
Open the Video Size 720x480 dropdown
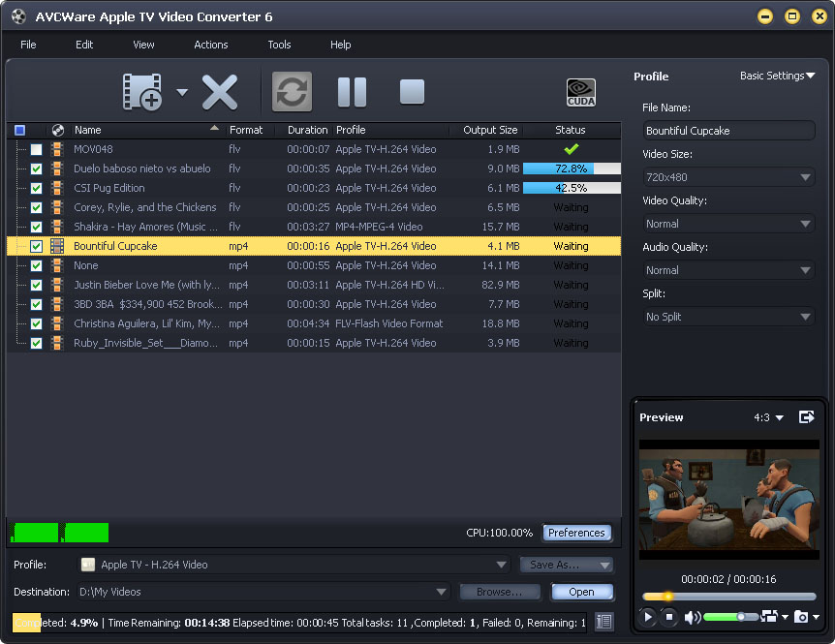point(728,177)
